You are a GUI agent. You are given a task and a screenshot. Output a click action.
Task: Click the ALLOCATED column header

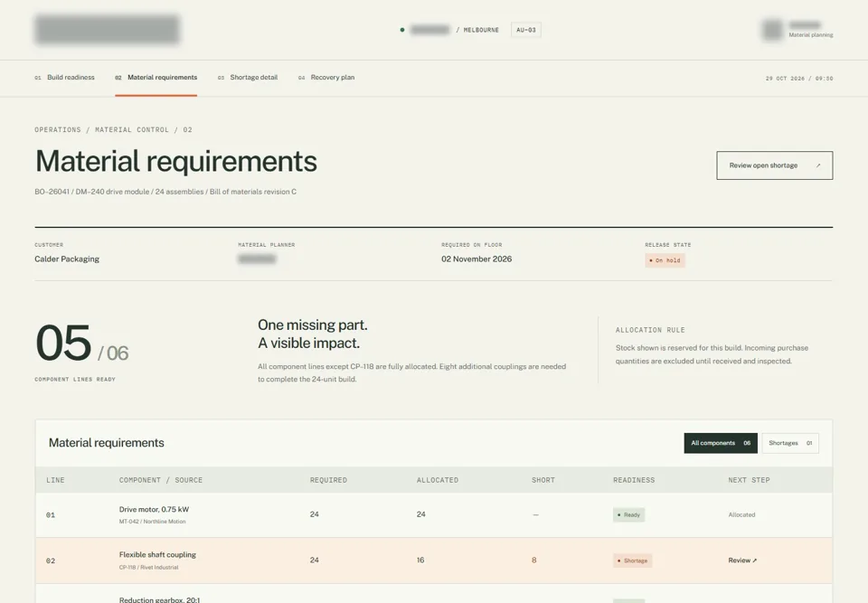(x=438, y=480)
